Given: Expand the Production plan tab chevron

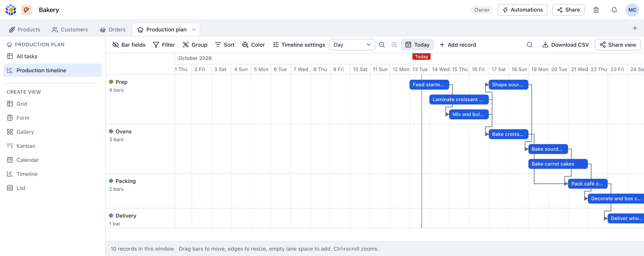Looking at the screenshot, I should coord(194,30).
